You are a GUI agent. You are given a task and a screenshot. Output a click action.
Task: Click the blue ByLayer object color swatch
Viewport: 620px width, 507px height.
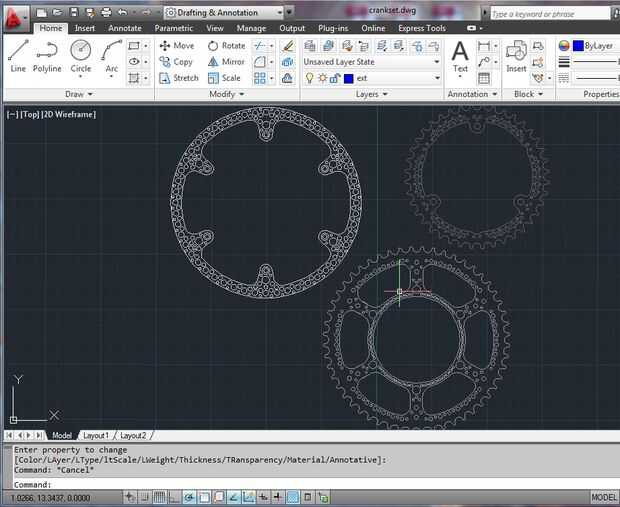click(x=578, y=46)
